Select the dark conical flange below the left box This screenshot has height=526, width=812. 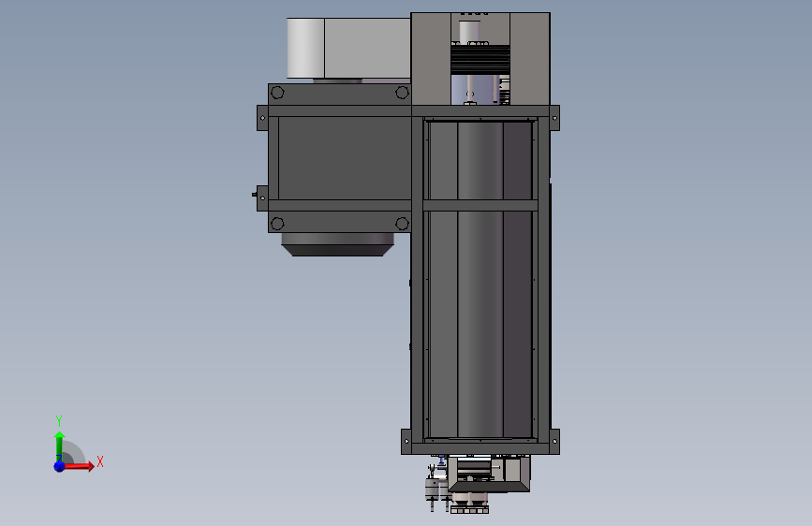(x=338, y=244)
